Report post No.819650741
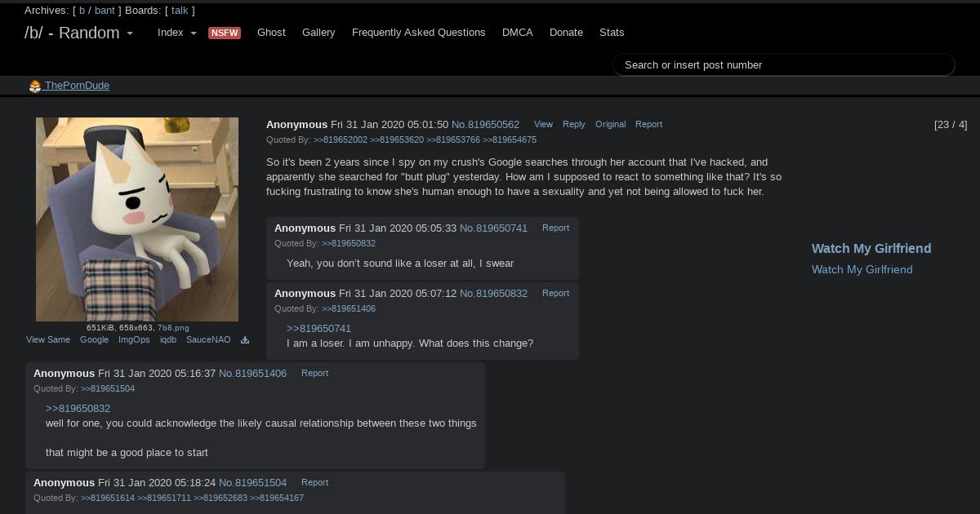Viewport: 980px width, 514px height. [x=555, y=228]
